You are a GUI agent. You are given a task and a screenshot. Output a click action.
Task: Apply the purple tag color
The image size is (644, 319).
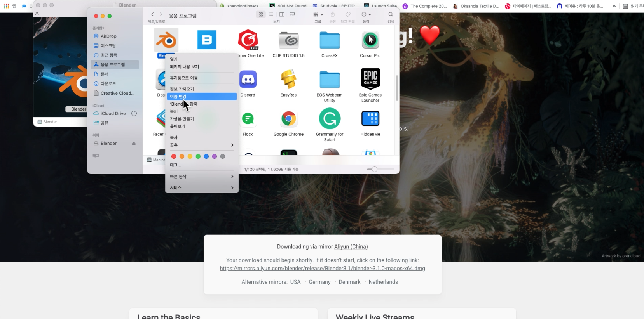tap(215, 156)
